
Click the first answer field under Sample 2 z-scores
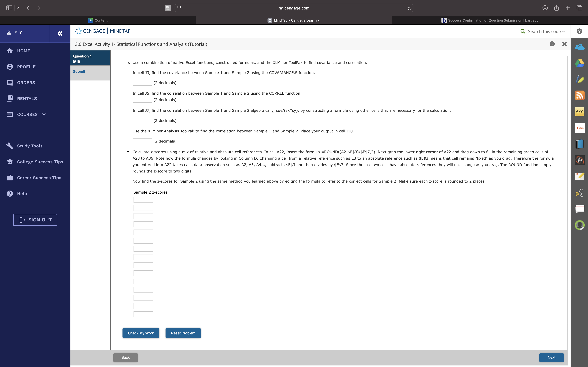143,200
